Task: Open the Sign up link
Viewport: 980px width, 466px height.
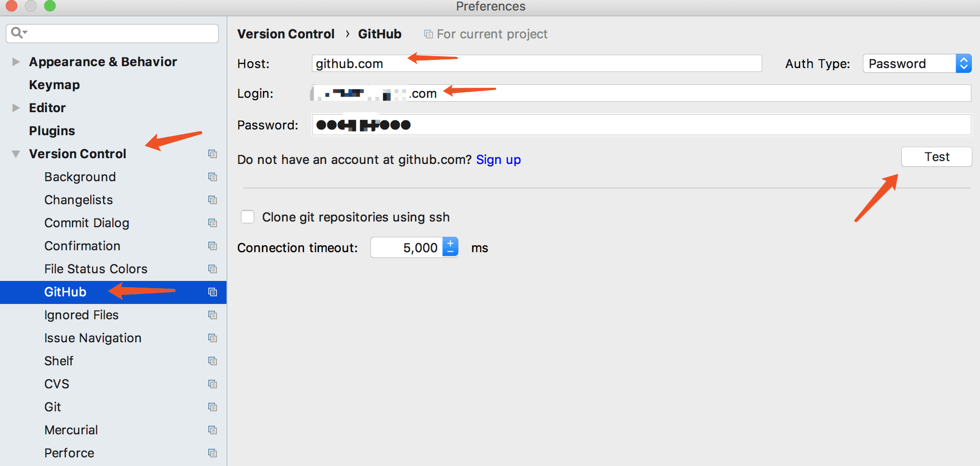Action: click(498, 160)
